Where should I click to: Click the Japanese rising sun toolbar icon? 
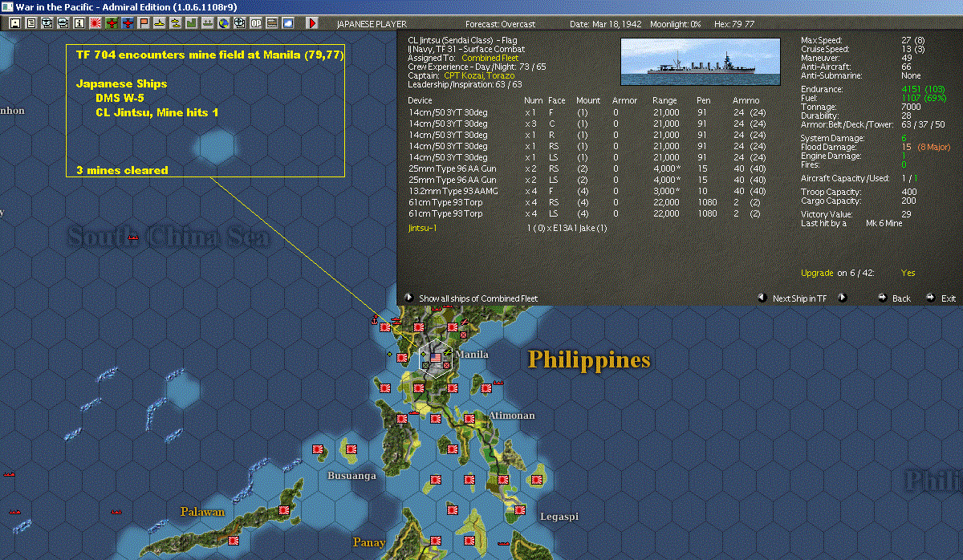point(95,23)
